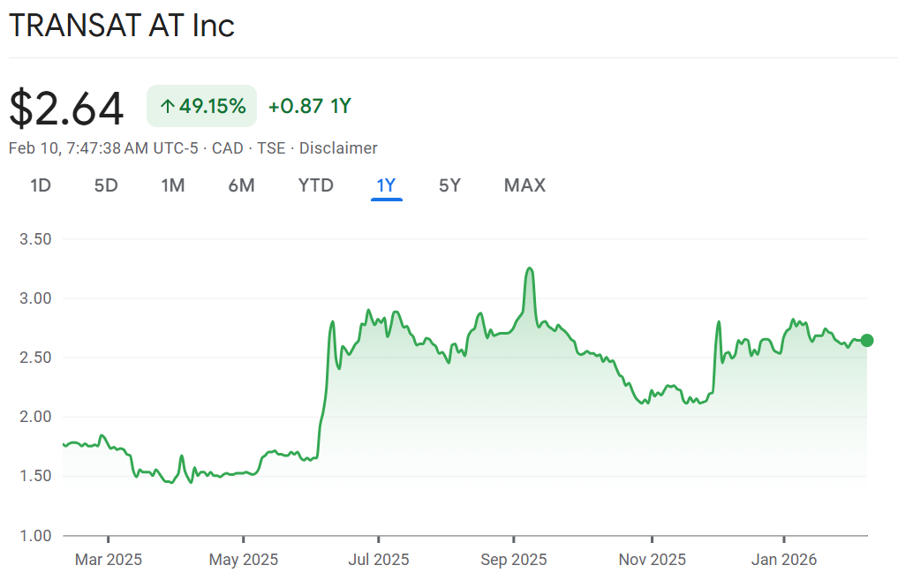Screen dimensions: 898x588
Task: Switch chart to 6M view
Action: (x=241, y=185)
